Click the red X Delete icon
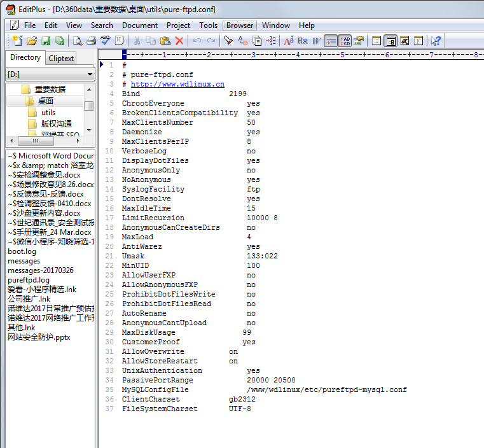Screen dimensions: 484x448 point(179,41)
